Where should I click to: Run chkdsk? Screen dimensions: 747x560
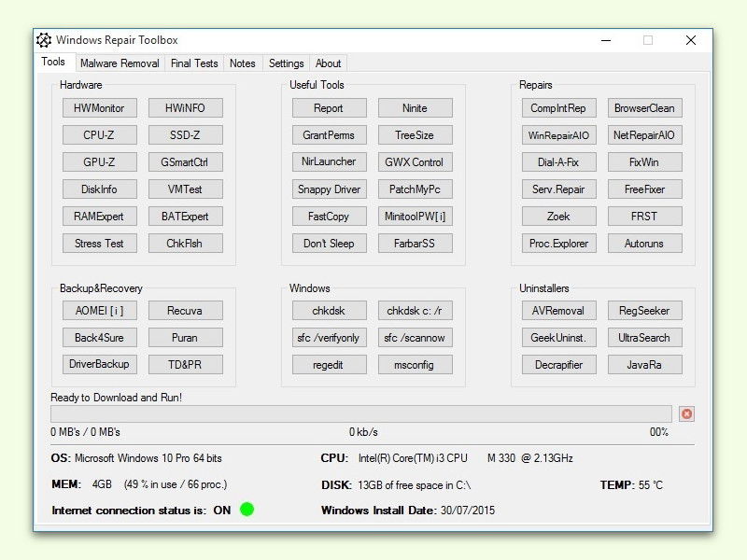(329, 311)
